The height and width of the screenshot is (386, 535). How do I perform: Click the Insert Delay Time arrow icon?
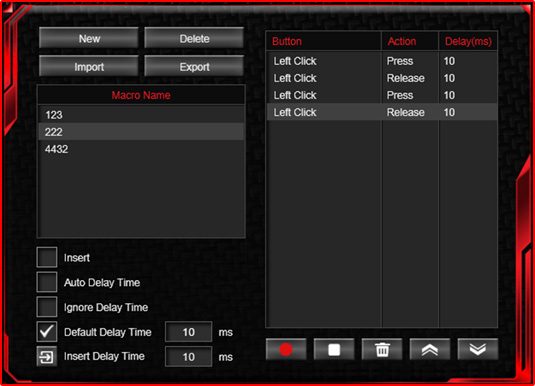[47, 357]
